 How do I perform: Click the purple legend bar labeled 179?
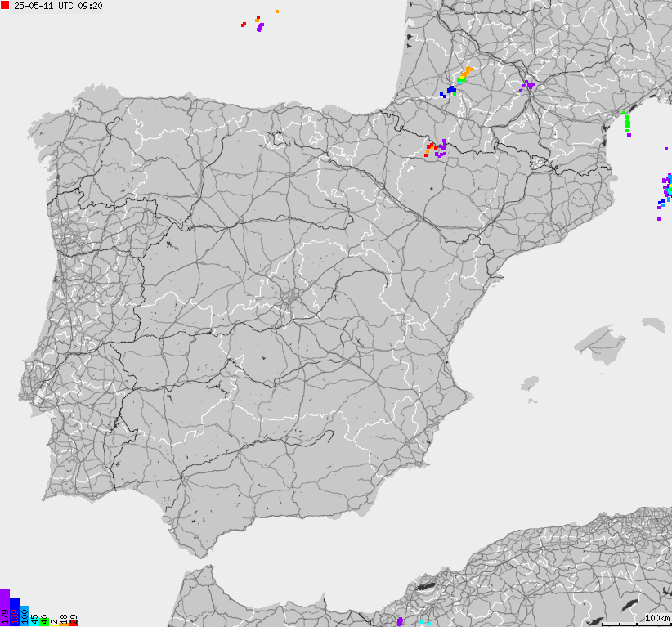point(5,607)
